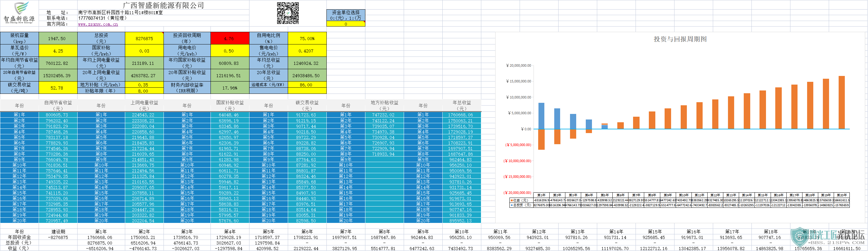Click the 总投资(元) legend entry in chart table

click(x=521, y=205)
